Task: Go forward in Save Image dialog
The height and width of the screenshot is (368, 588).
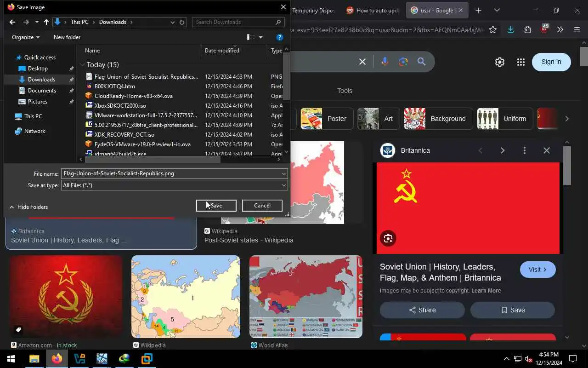Action: [x=26, y=22]
